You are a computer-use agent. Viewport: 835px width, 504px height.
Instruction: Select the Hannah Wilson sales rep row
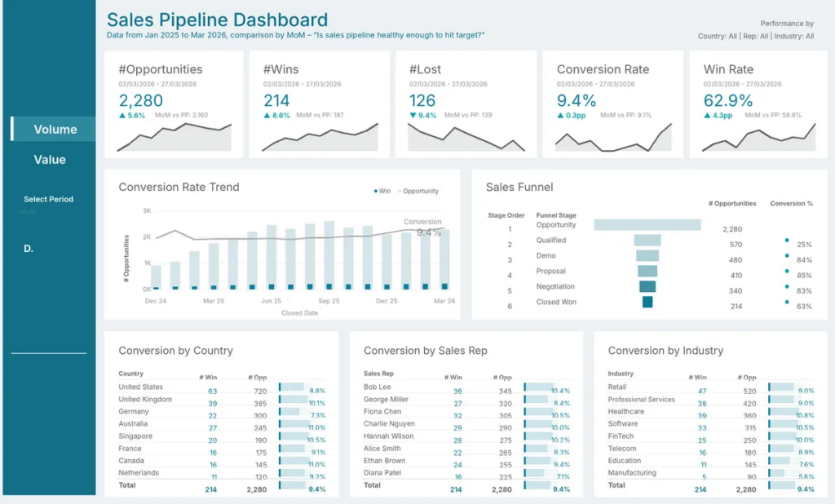(x=467, y=437)
